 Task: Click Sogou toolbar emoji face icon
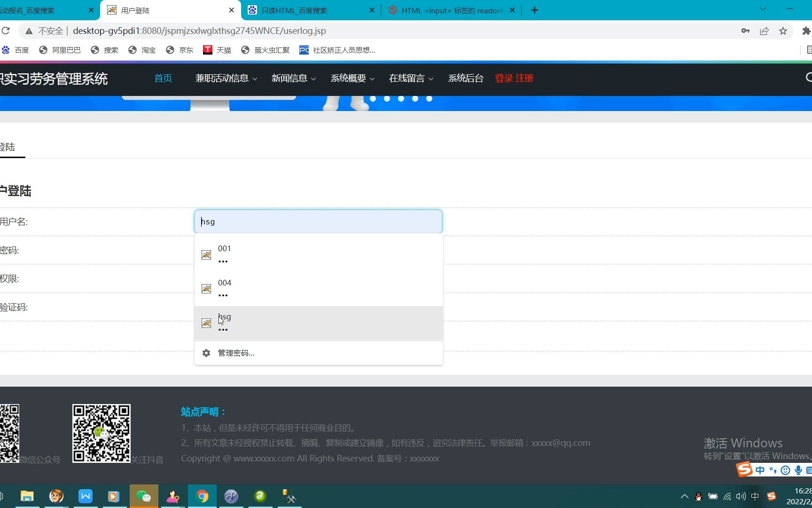(785, 470)
